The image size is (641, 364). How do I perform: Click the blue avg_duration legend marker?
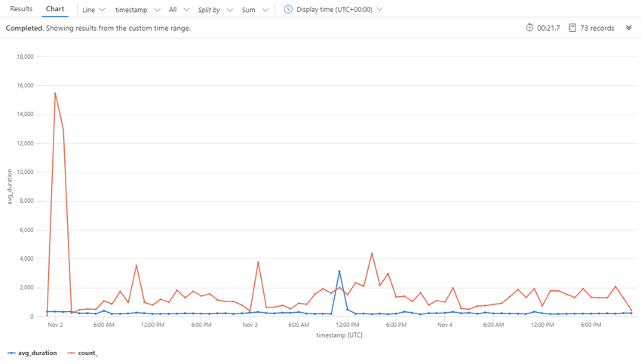click(11, 353)
